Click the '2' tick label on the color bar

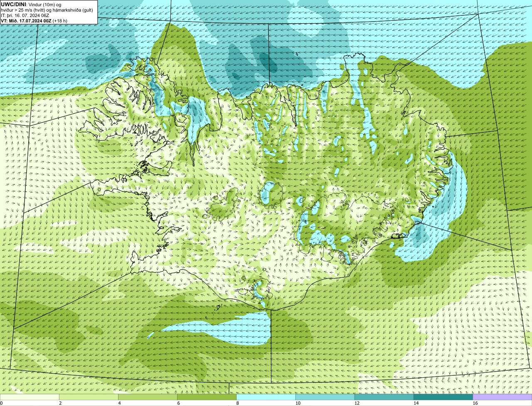pos(60,403)
